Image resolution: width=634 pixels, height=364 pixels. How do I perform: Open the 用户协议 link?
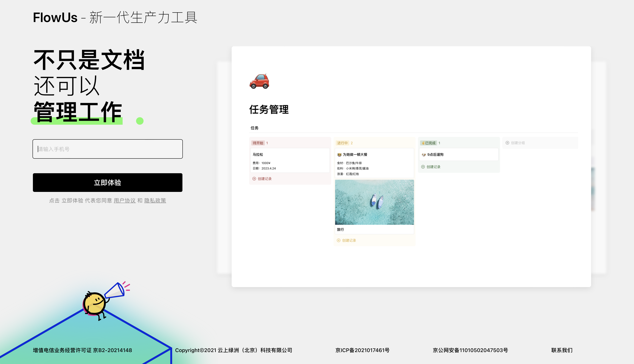(x=125, y=200)
